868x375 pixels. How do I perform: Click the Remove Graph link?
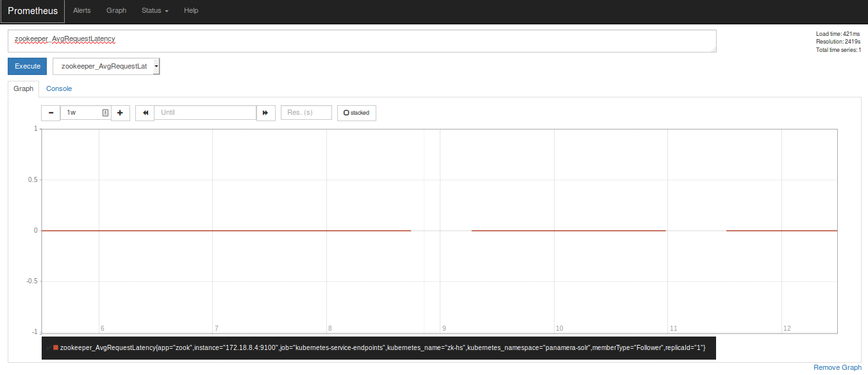837,367
